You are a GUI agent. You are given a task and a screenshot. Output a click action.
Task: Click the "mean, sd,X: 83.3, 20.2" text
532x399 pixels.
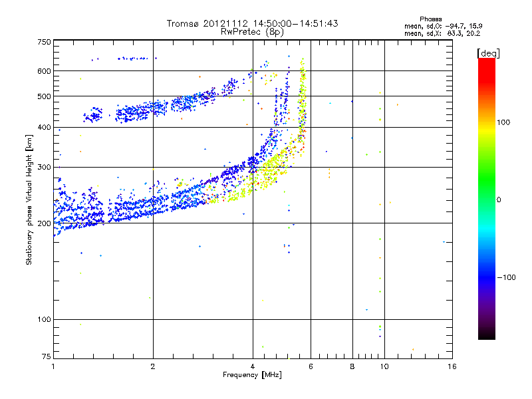[x=442, y=33]
